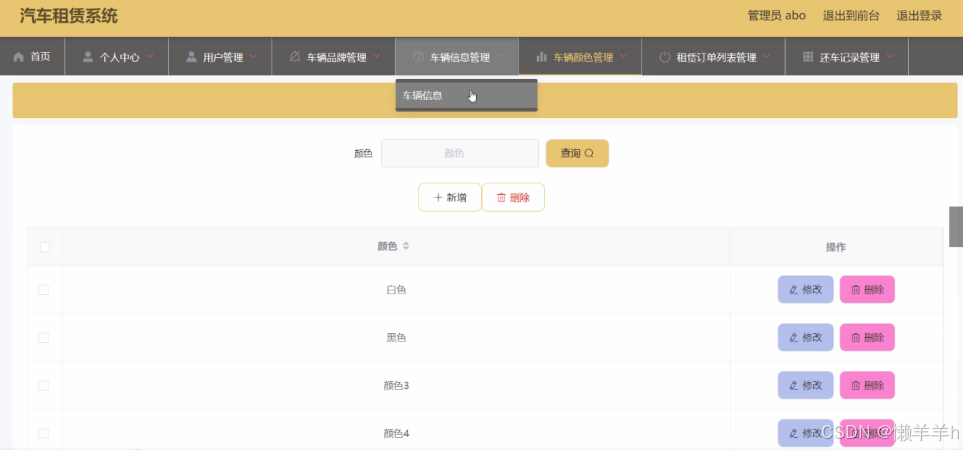The width and height of the screenshot is (963, 450).
Task: Click the 新增 add button
Action: coord(450,198)
